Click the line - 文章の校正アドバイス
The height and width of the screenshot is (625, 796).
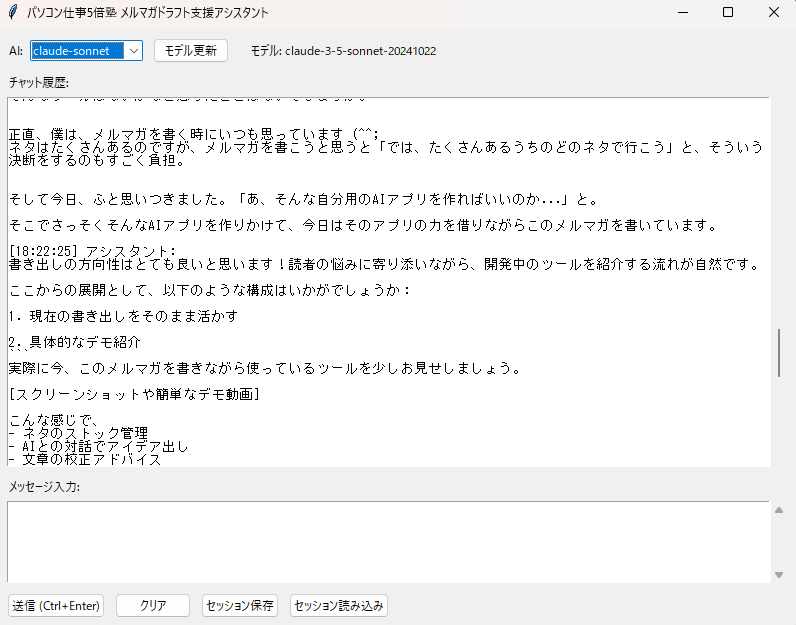click(85, 459)
